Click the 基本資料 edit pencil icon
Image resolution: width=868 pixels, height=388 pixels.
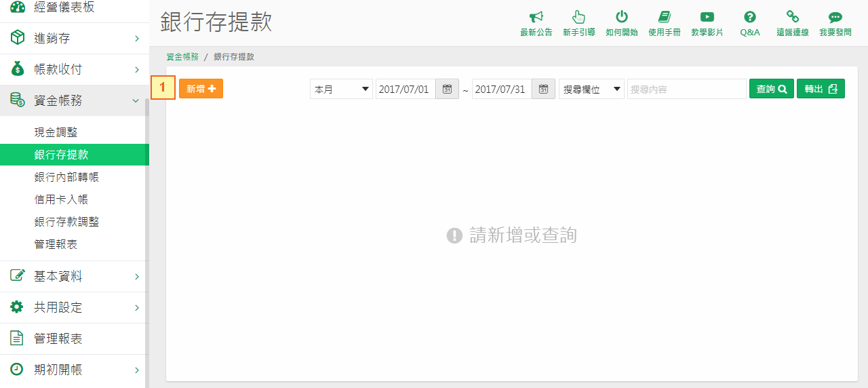click(17, 276)
